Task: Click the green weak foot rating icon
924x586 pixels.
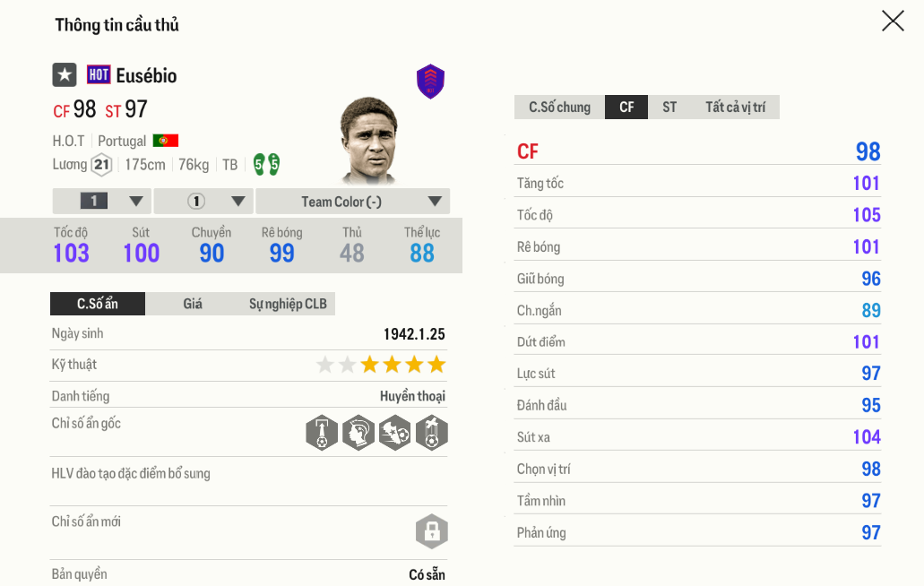Action: point(266,164)
